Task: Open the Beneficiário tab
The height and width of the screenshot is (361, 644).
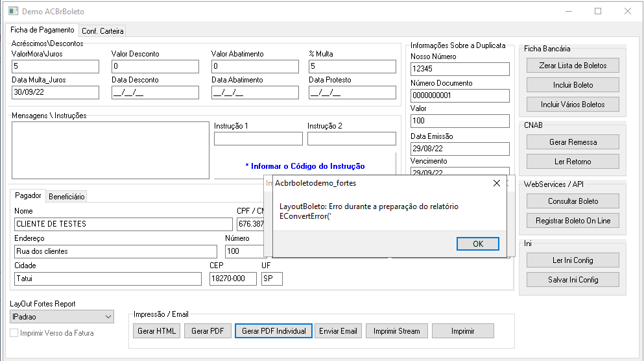Action: [67, 197]
